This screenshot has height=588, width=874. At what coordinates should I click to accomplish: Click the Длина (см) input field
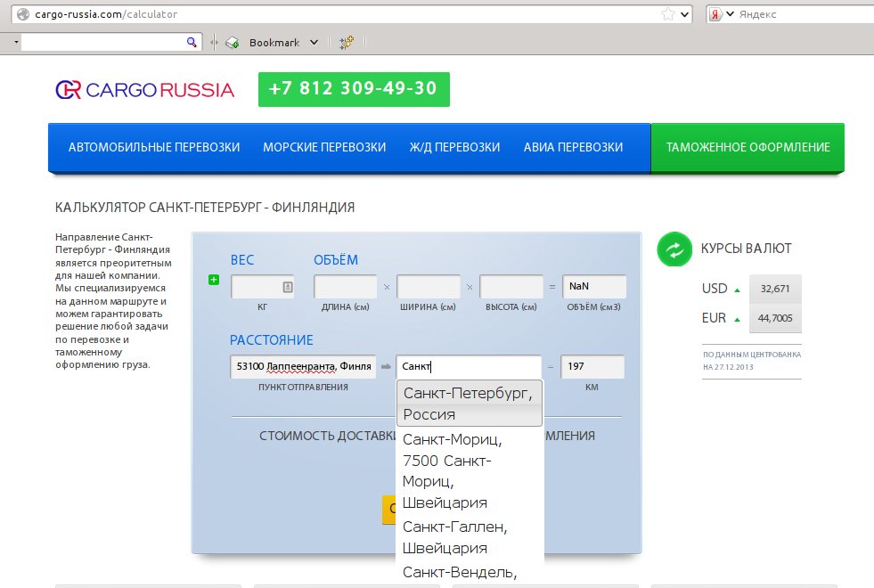pyautogui.click(x=346, y=287)
